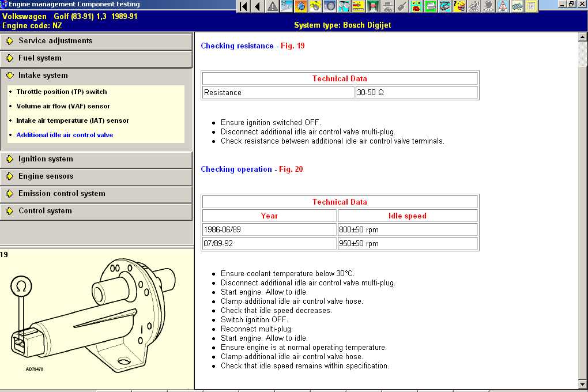Open the Fig. 19 link

(292, 46)
